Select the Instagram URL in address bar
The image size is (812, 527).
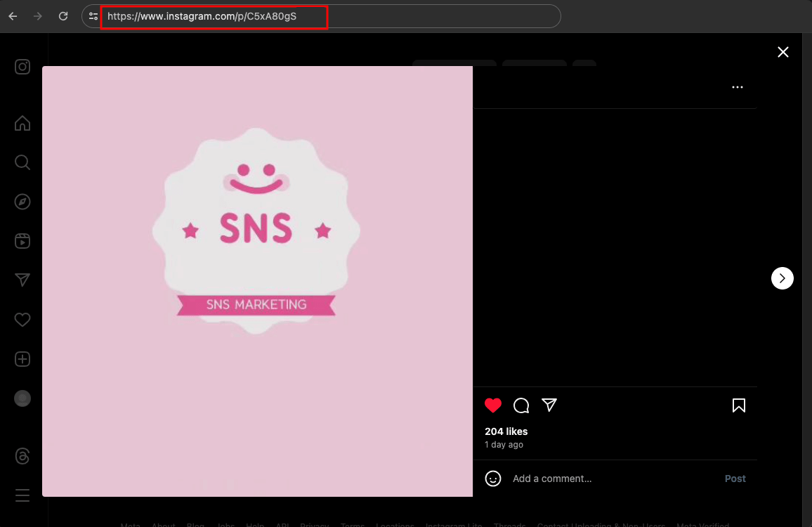pyautogui.click(x=202, y=17)
